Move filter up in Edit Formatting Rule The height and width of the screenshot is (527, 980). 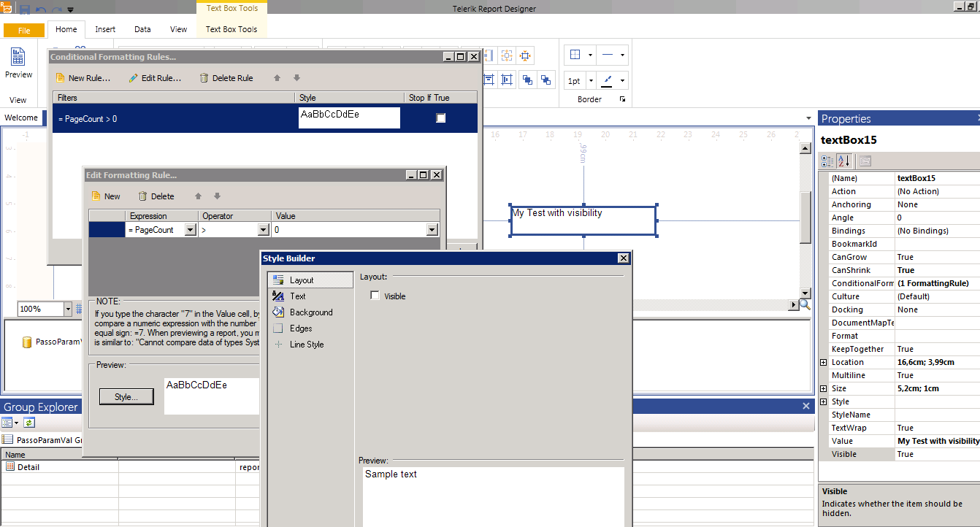coord(197,196)
